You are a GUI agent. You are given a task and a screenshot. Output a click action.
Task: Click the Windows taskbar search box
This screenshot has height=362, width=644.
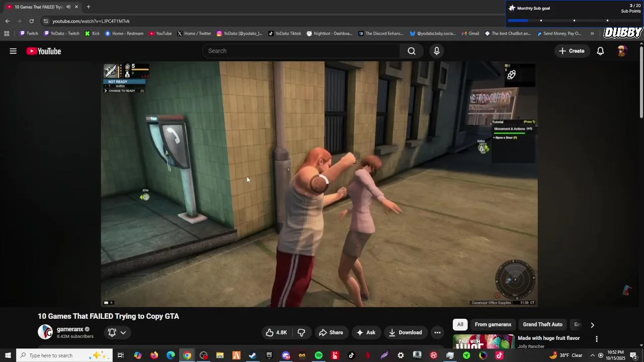point(64,355)
